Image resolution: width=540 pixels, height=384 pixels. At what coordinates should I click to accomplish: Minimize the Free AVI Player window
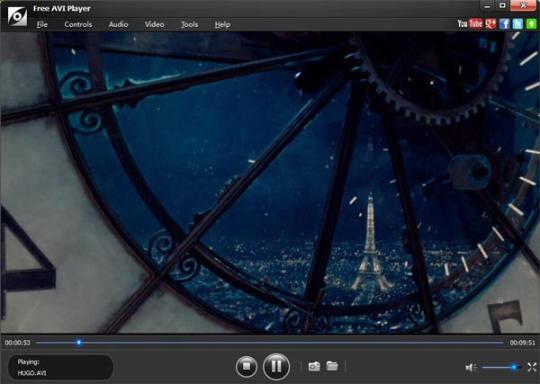coord(487,6)
